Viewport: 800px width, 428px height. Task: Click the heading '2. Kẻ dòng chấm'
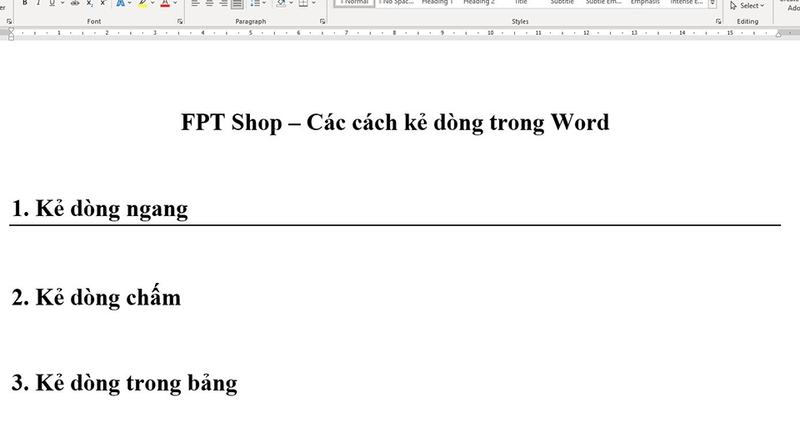point(96,296)
